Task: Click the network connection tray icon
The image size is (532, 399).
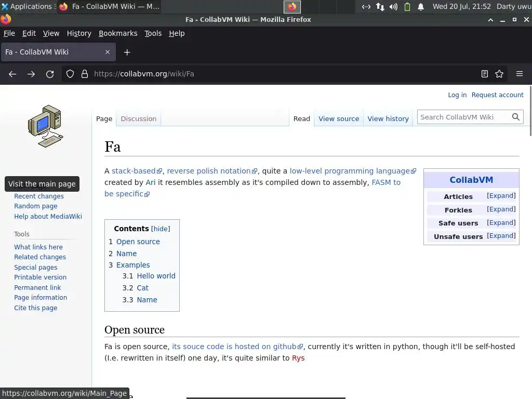Action: tap(380, 6)
